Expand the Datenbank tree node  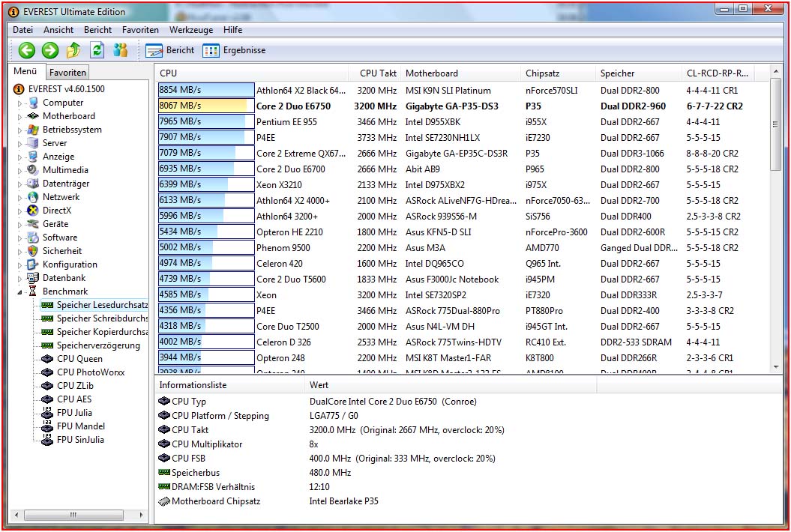[19, 278]
